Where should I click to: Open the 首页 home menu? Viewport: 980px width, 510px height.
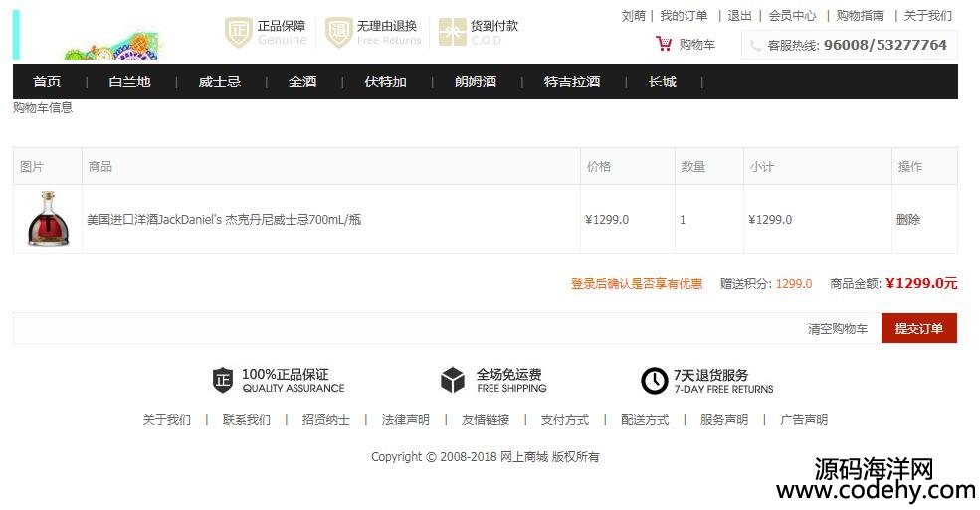[x=47, y=82]
